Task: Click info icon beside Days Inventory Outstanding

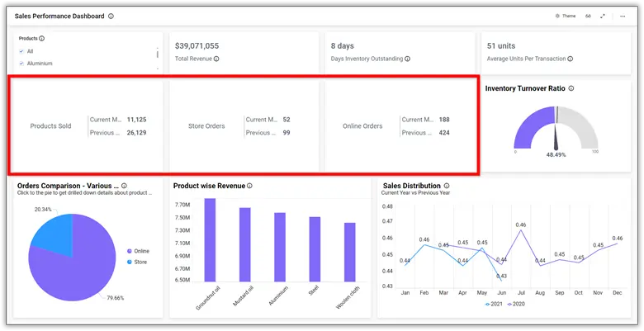Action: (407, 59)
